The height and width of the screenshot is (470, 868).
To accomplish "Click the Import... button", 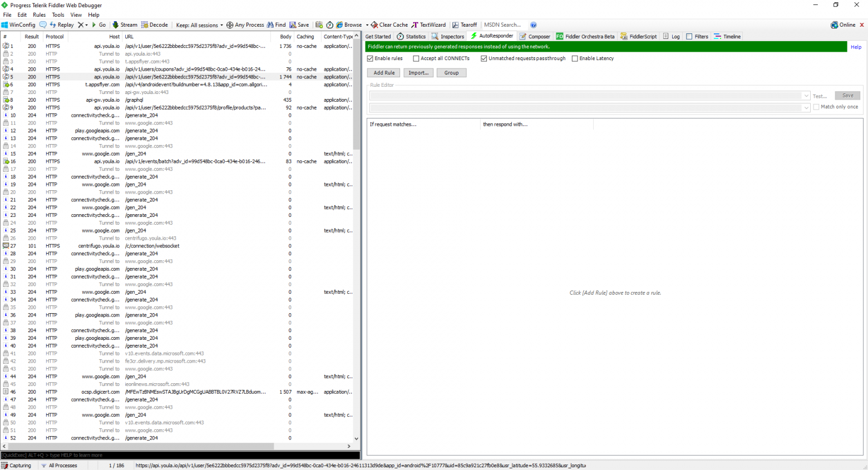I will coord(418,73).
